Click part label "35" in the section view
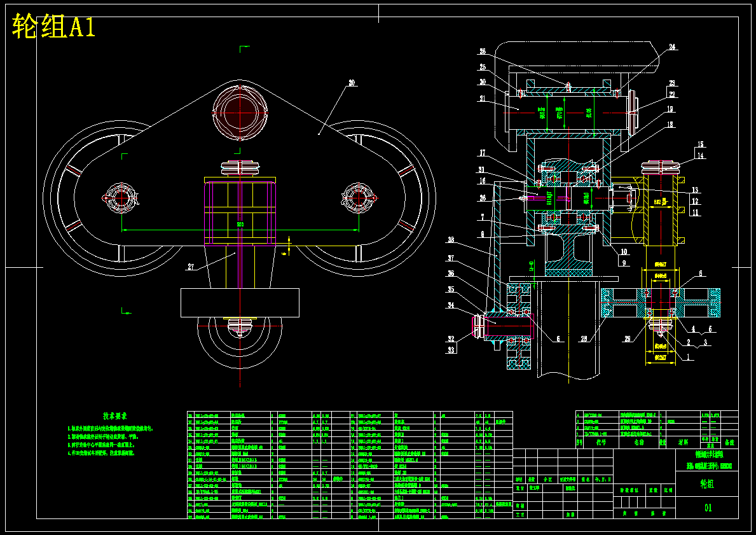 click(451, 289)
